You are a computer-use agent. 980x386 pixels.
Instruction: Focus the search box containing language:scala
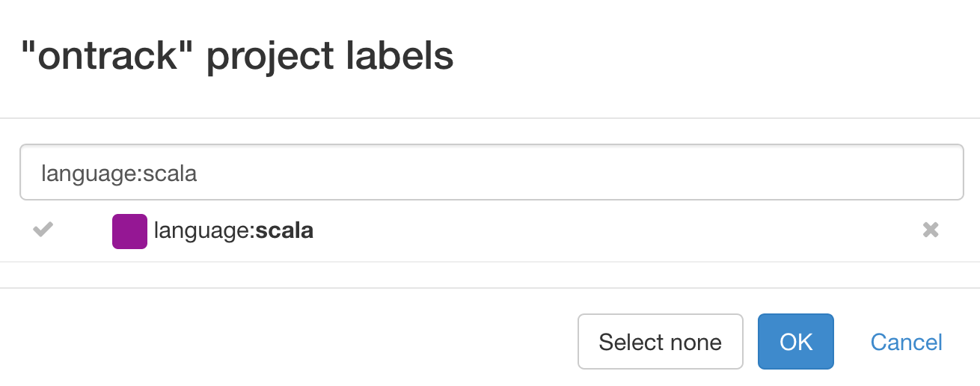coord(491,173)
